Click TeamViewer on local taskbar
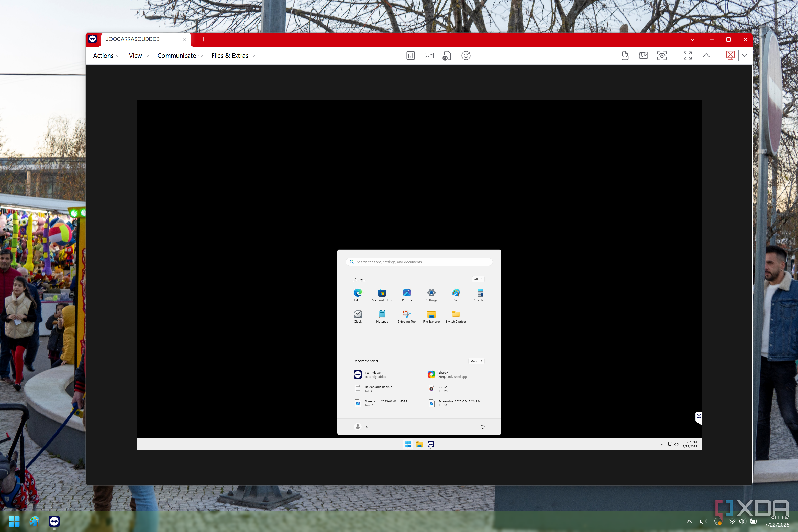798x532 pixels. [54, 521]
